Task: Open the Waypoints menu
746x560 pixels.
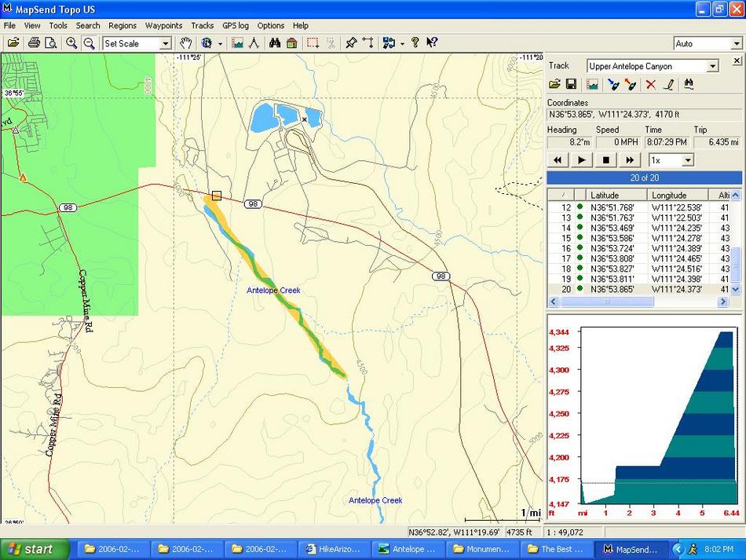Action: click(163, 26)
